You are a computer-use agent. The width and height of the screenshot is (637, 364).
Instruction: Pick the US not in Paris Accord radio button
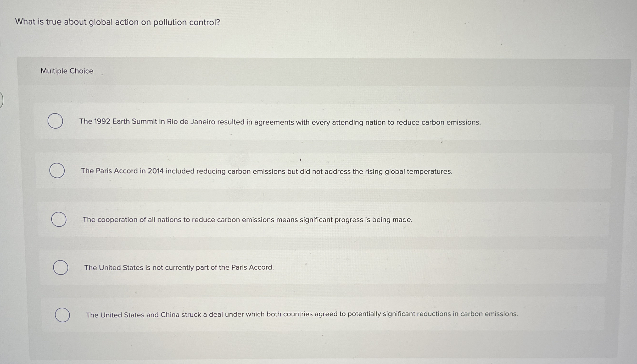61,267
